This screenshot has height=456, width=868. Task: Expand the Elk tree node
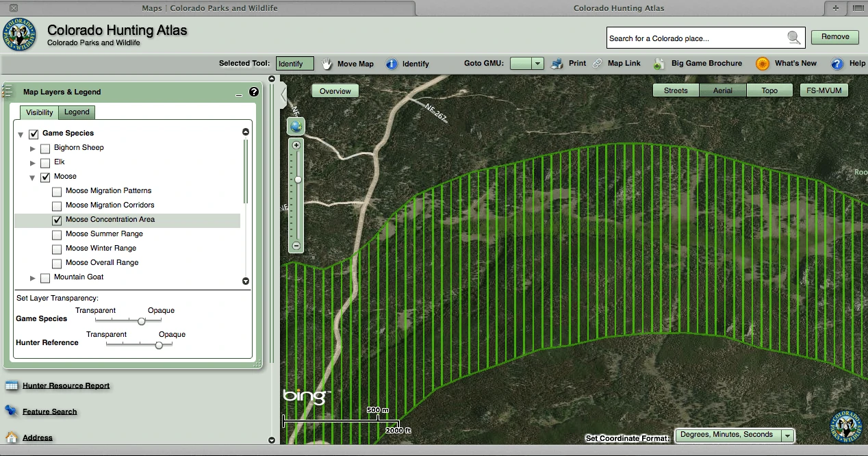pos(32,163)
